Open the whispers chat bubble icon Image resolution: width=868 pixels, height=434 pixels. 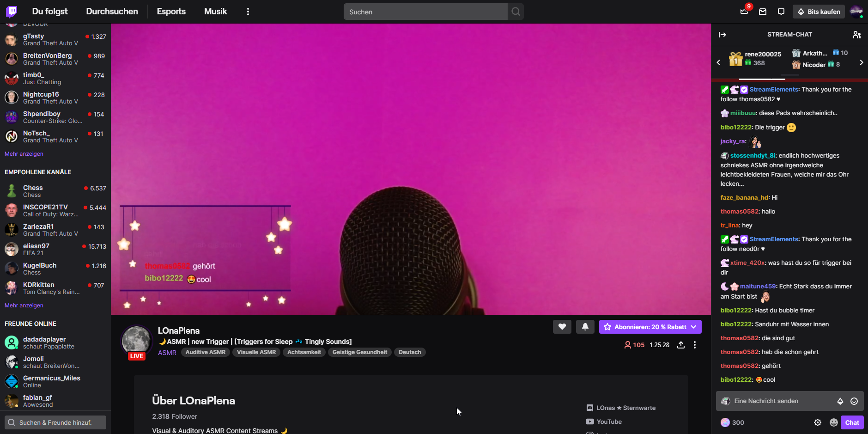click(x=781, y=12)
